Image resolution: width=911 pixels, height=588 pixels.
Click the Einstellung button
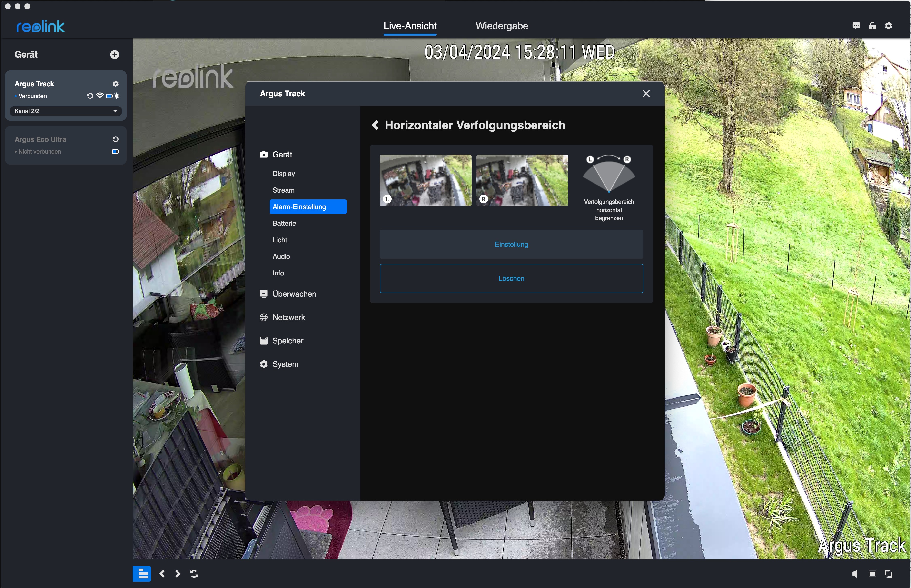coord(511,244)
